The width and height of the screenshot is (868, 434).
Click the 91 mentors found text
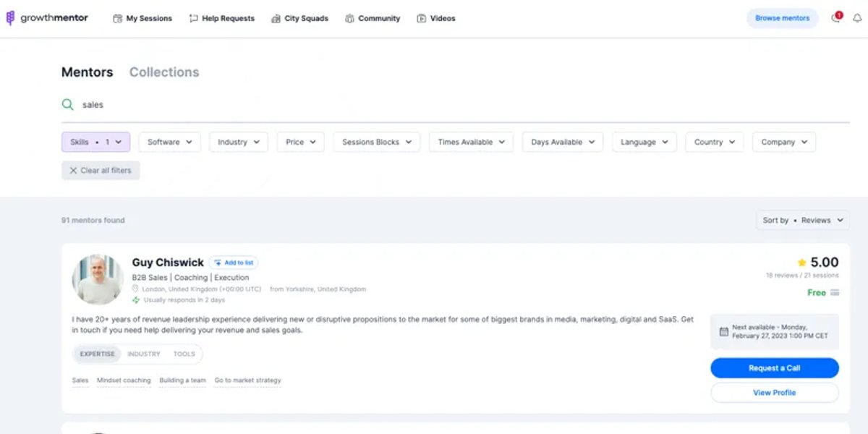click(x=93, y=221)
